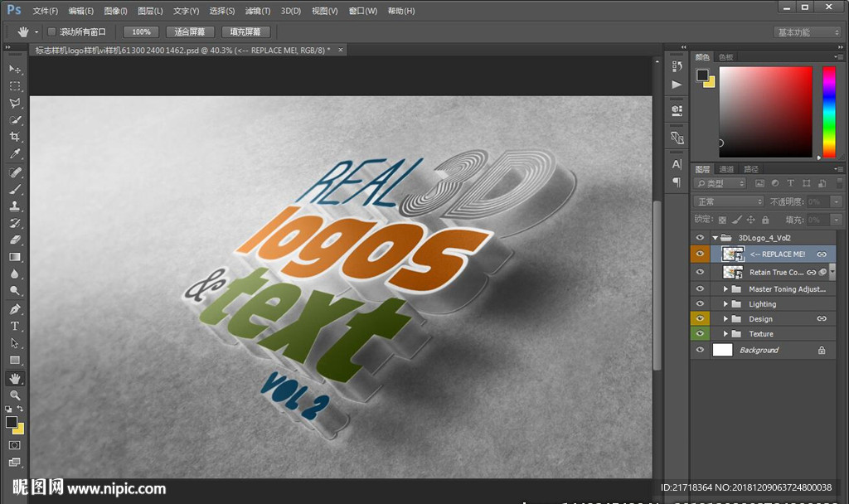
Task: Expand the Texture group
Action: click(x=725, y=333)
